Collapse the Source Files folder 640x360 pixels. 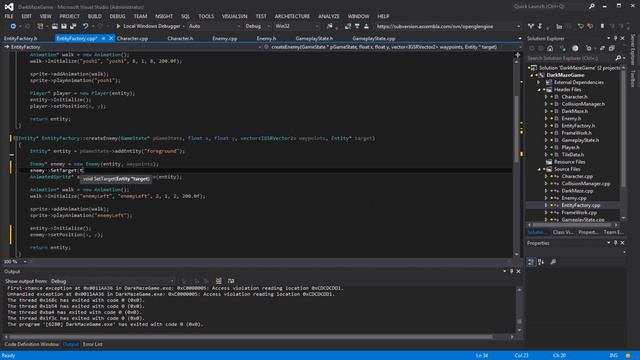click(539, 169)
